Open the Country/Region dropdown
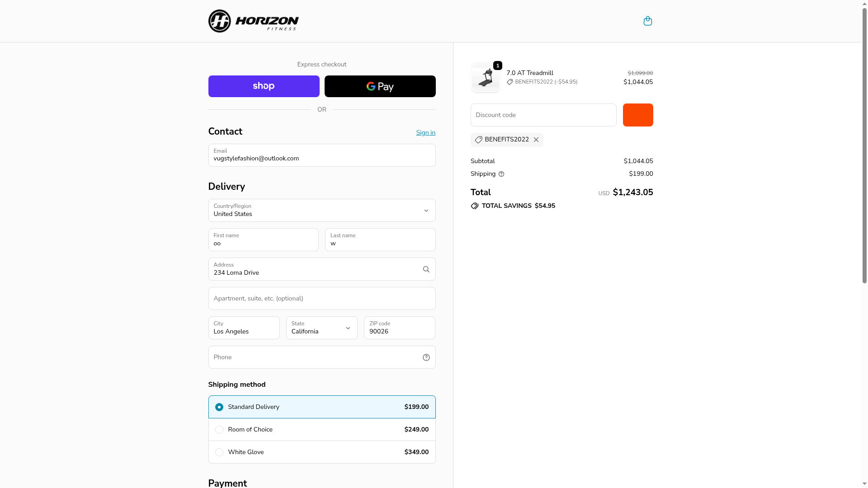Screen dimensions: 868x488 pyautogui.click(x=321, y=211)
